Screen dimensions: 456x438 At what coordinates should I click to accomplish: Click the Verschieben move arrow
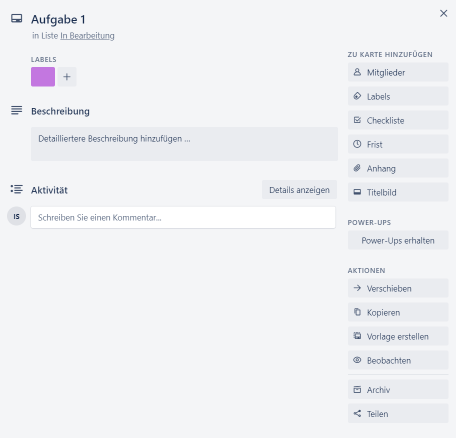[398, 288]
